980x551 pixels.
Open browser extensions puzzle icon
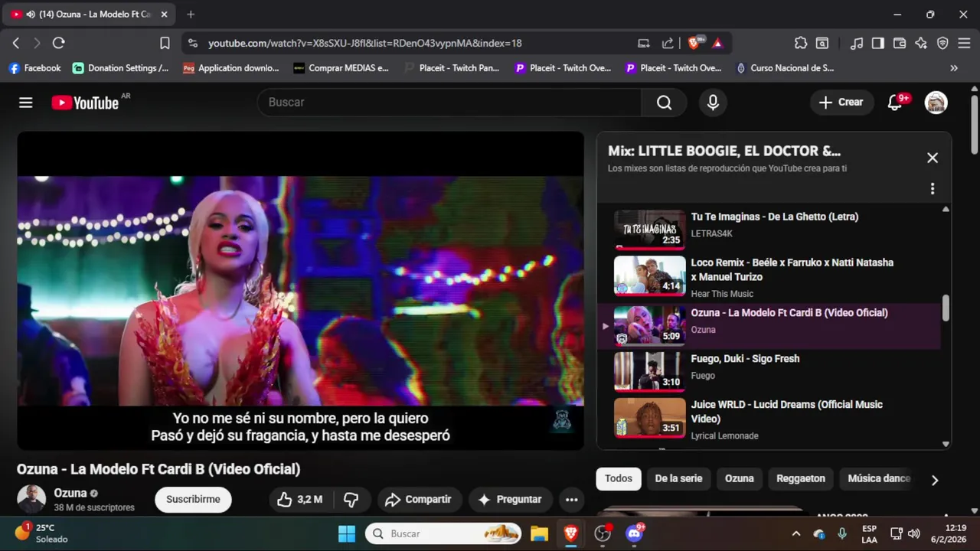[x=801, y=44]
